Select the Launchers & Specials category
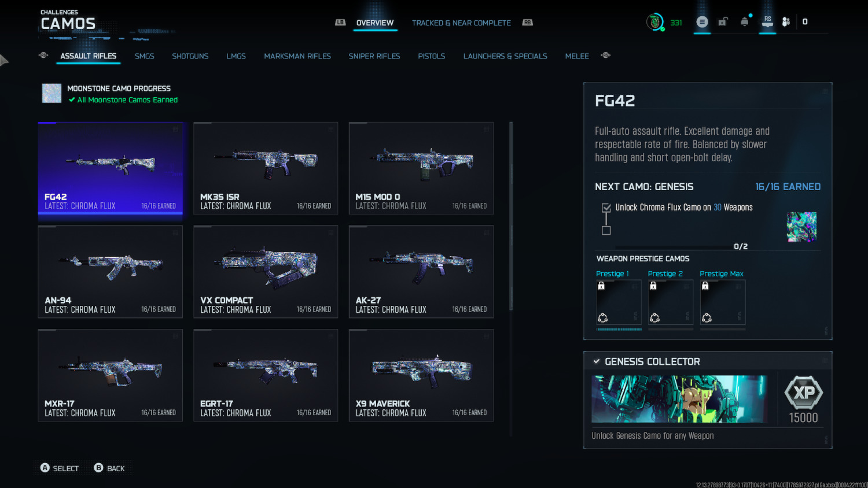 click(505, 56)
